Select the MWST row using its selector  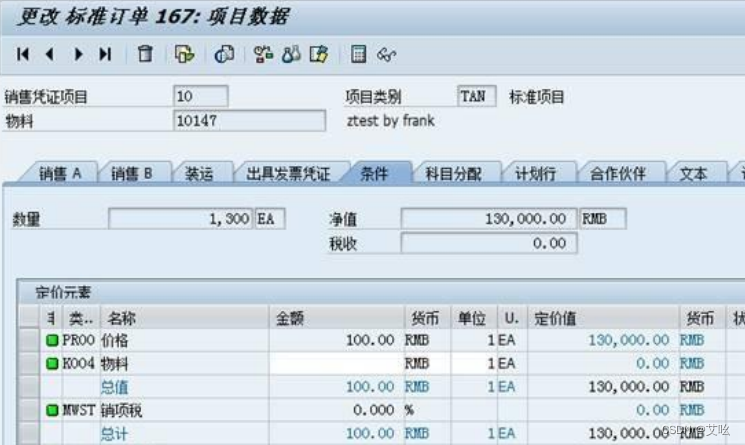(x=29, y=410)
